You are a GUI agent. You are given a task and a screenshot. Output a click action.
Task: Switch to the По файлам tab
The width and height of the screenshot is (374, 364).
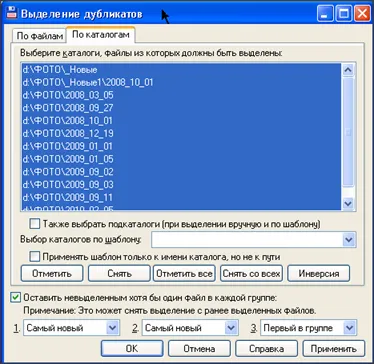coord(39,36)
